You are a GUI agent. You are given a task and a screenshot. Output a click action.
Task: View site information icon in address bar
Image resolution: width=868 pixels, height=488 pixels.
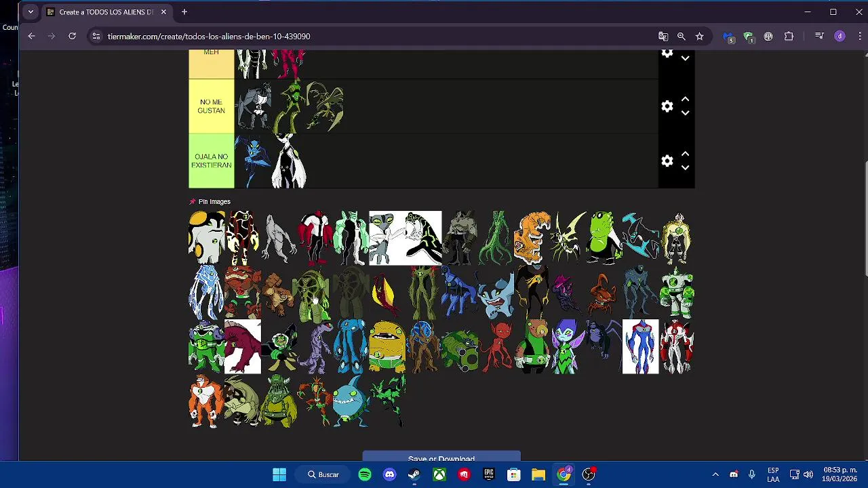pos(96,36)
